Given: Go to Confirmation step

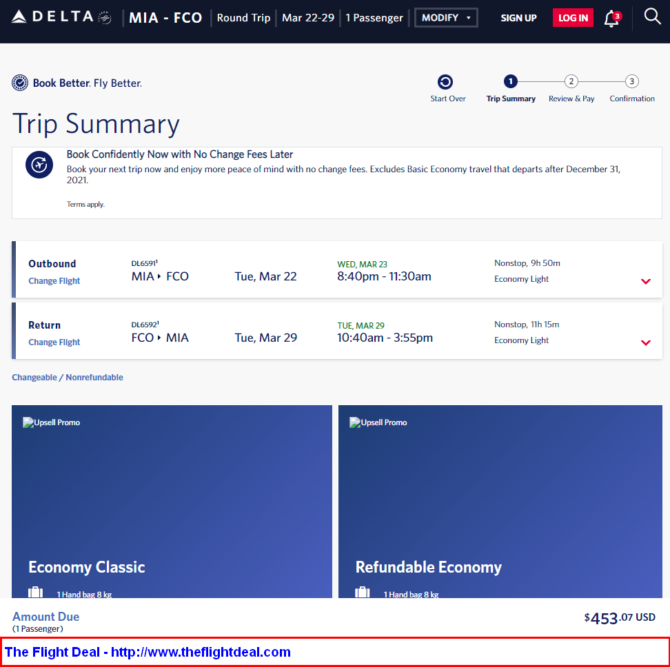Looking at the screenshot, I should tap(632, 82).
